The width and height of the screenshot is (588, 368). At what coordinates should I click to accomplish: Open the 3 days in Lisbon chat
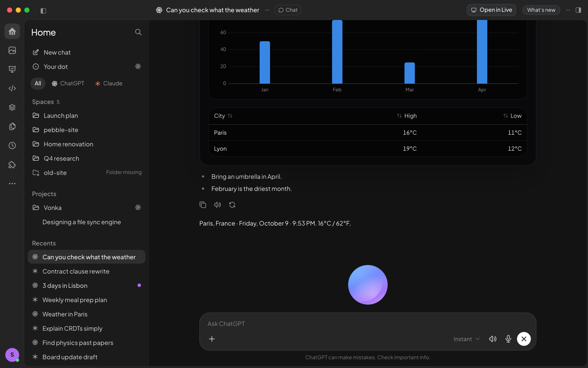pyautogui.click(x=86, y=286)
